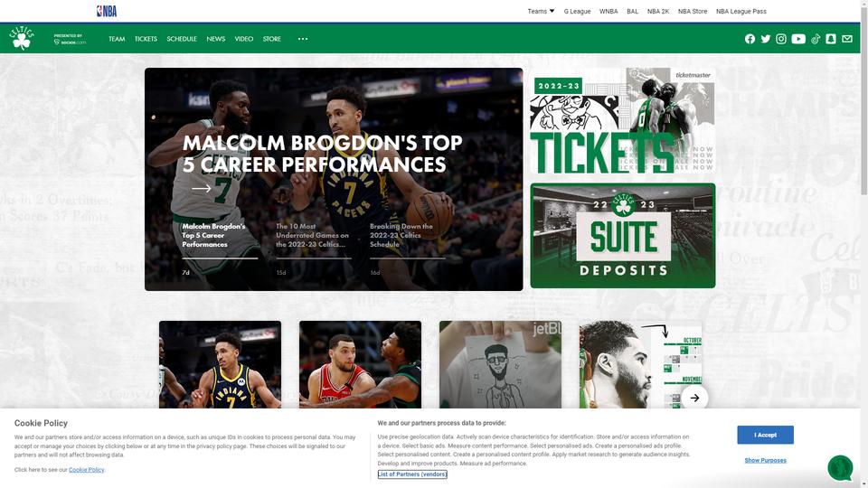
Task: Open the NBA logo home link
Action: click(x=107, y=11)
